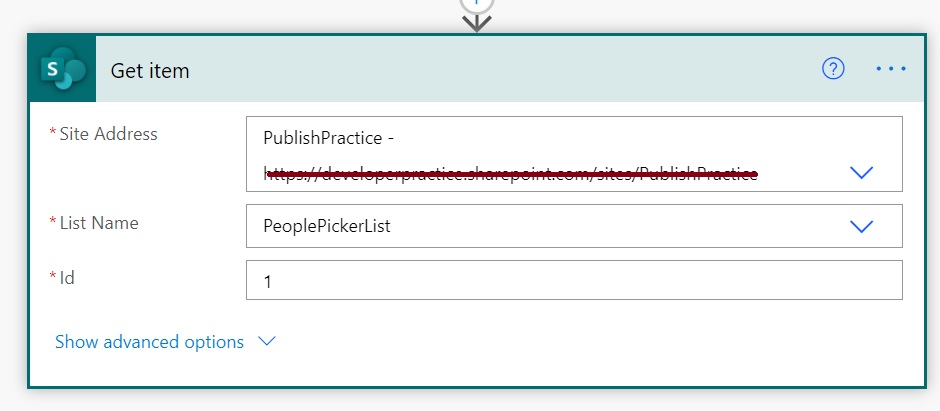940x411 pixels.
Task: Click the List Name field label
Action: [x=99, y=223]
